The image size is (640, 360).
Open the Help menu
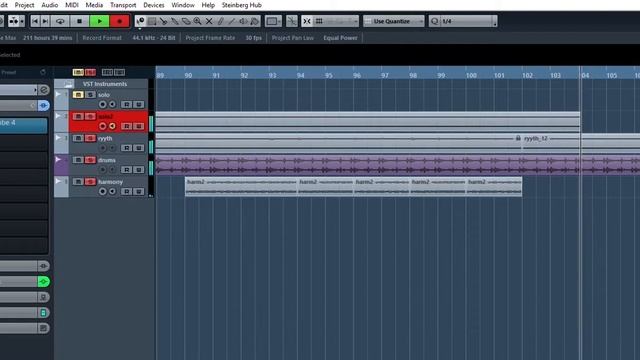point(208,5)
